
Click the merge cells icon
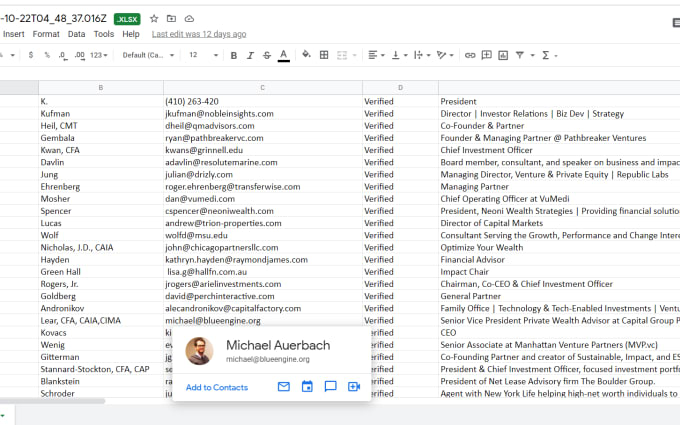point(342,55)
